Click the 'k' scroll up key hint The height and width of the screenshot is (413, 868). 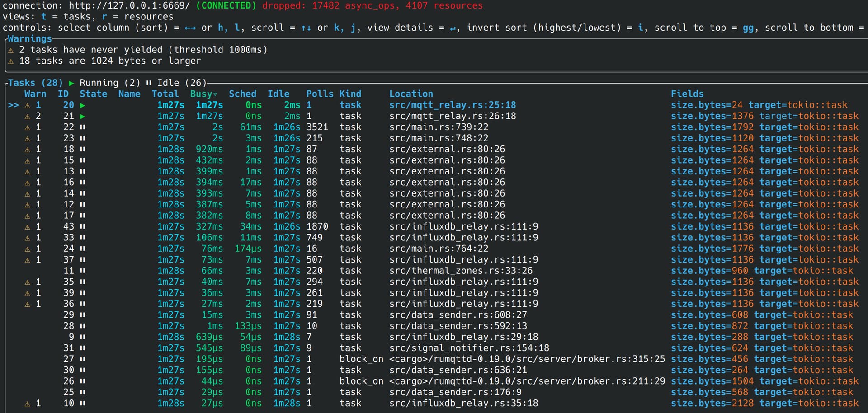(336, 28)
